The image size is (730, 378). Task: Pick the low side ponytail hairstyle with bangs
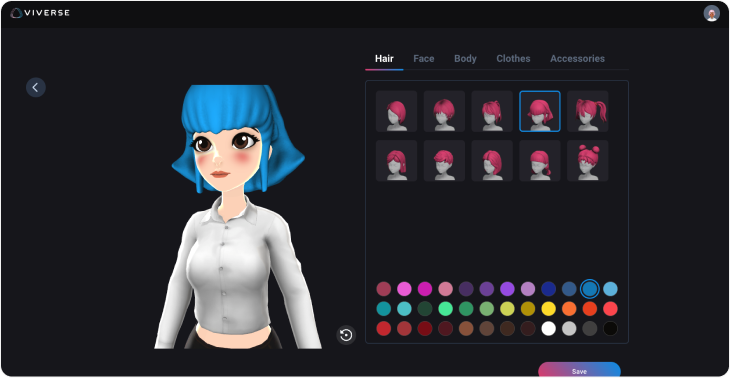[540, 161]
